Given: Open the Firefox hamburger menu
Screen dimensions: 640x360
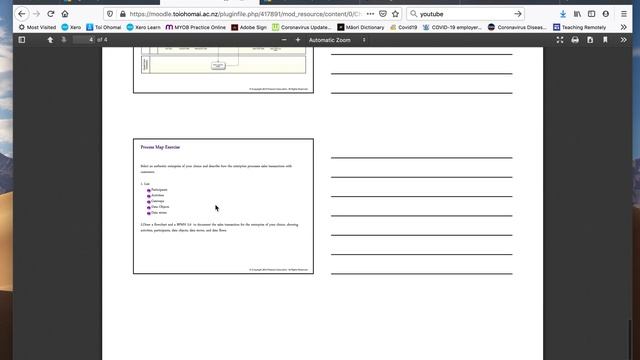Looking at the screenshot, I should (624, 14).
